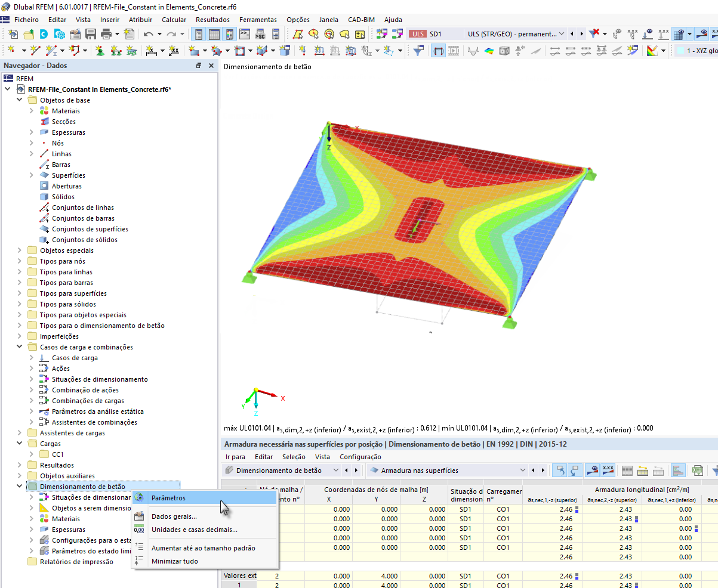Screen dimensions: 718x588
Task: Expand the Tipos para nós folder
Action: coord(20,261)
